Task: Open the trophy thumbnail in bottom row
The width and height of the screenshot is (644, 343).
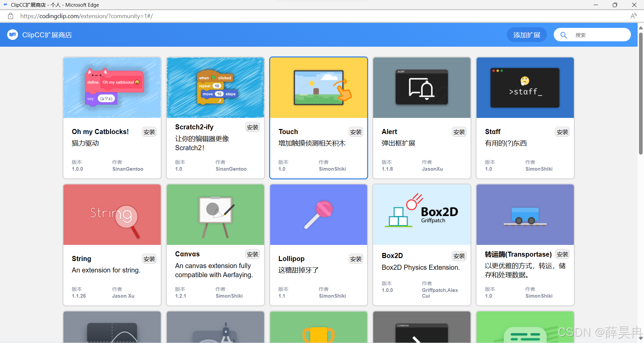Action: (x=319, y=327)
